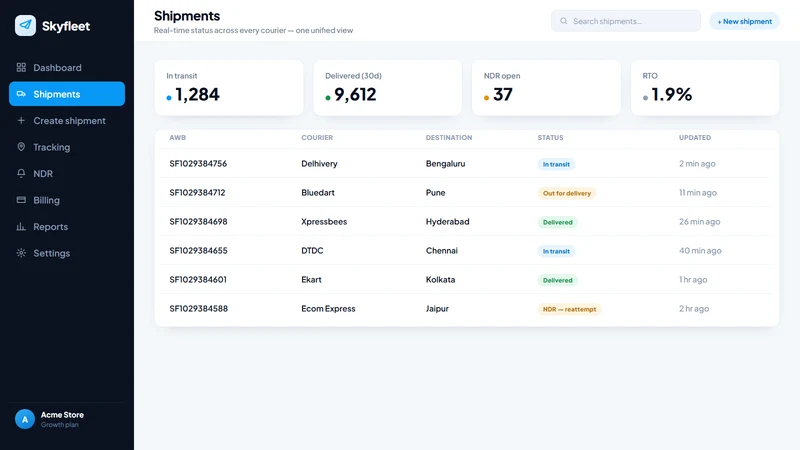Image resolution: width=800 pixels, height=450 pixels.
Task: Go to the Tracking page
Action: tap(67, 147)
